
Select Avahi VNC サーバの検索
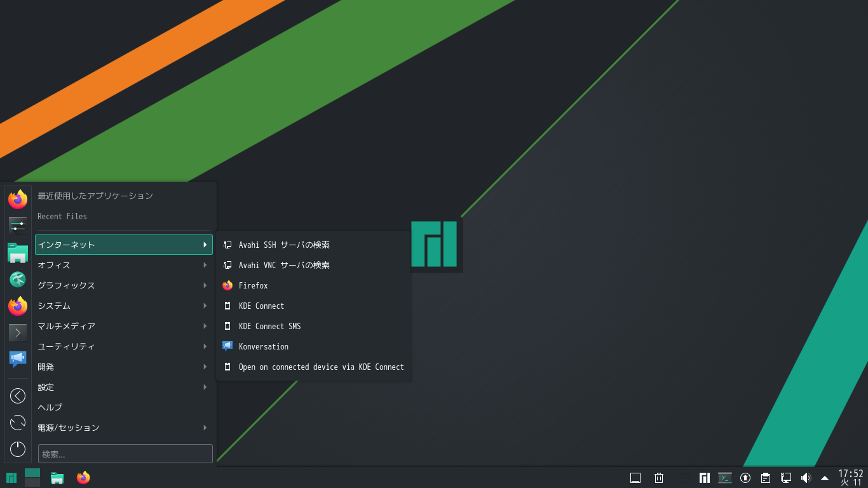(314, 265)
